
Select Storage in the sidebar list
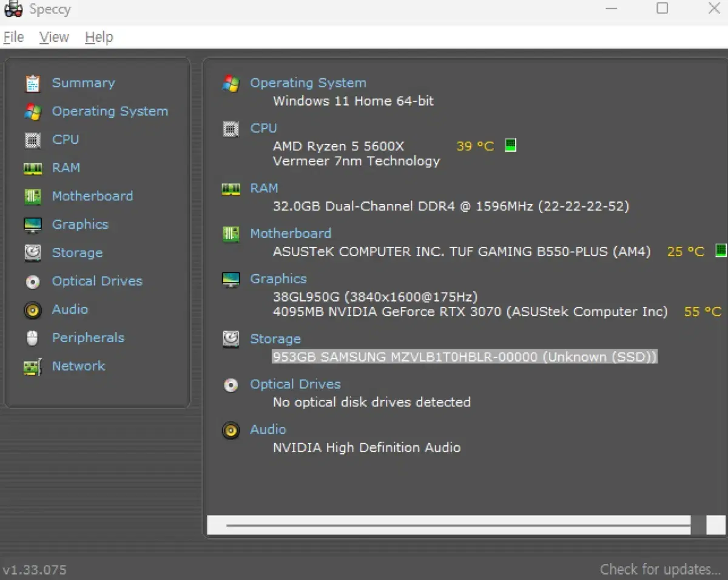(77, 253)
